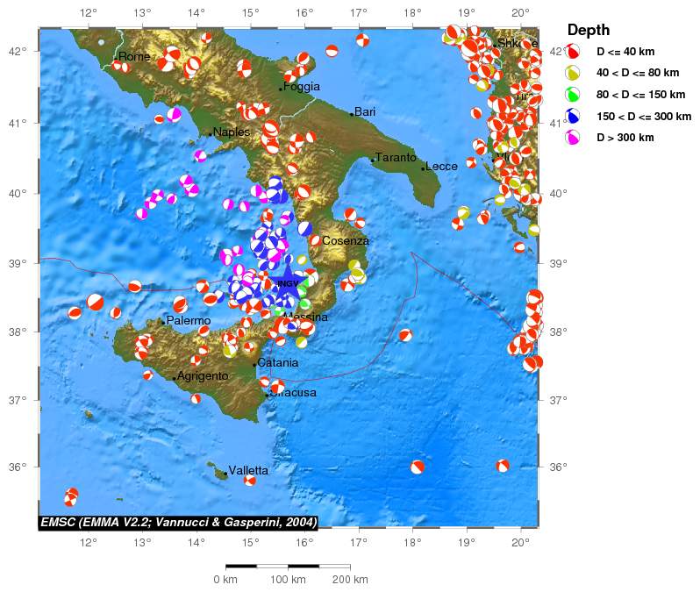Screen dimensions: 700x592
Task: Click the 'D <= 40 km' legend text
Action: click(625, 53)
